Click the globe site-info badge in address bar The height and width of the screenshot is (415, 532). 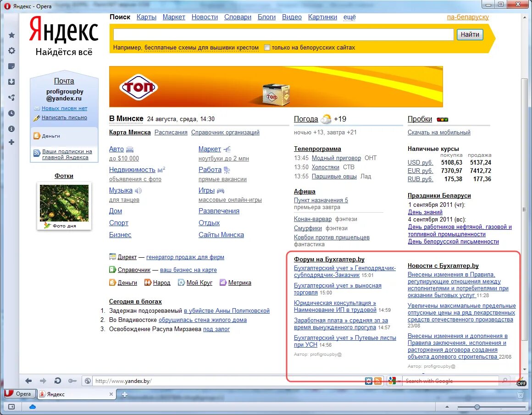pyautogui.click(x=88, y=381)
